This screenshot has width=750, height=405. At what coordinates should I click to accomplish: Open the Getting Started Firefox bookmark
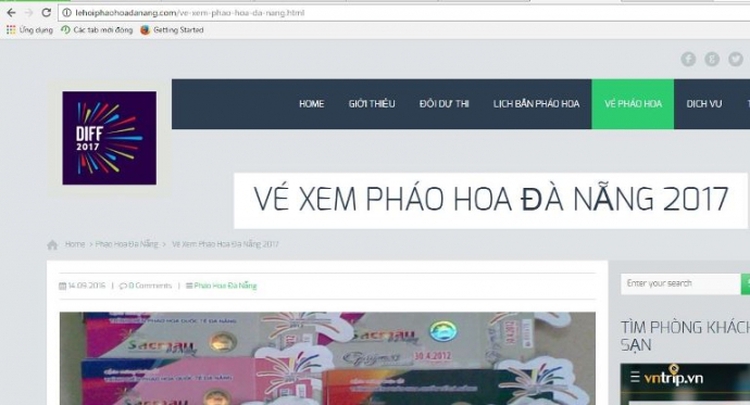click(172, 30)
